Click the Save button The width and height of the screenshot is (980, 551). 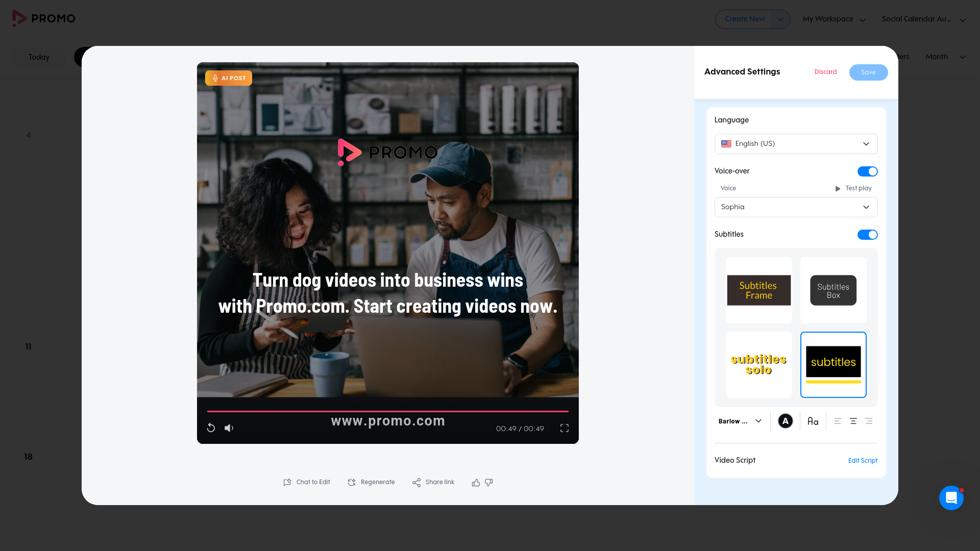(x=868, y=72)
